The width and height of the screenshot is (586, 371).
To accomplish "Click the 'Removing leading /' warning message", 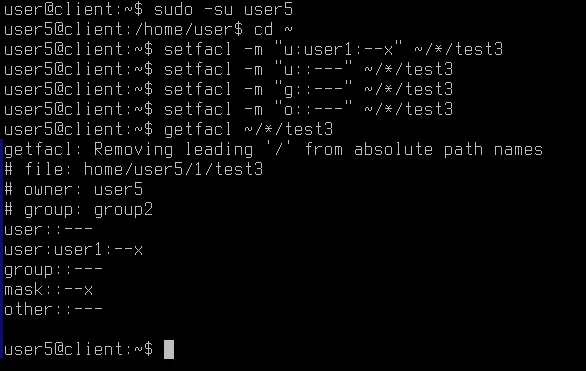I will (273, 149).
